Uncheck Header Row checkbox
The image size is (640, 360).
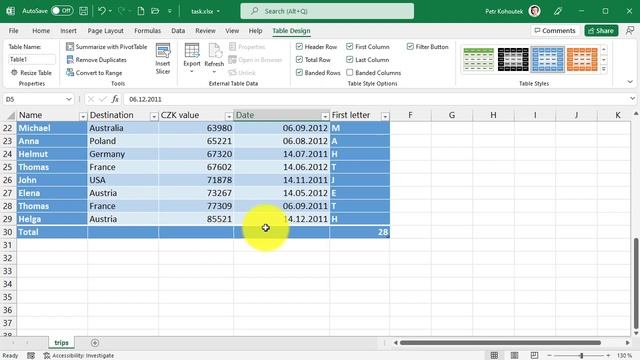click(299, 47)
